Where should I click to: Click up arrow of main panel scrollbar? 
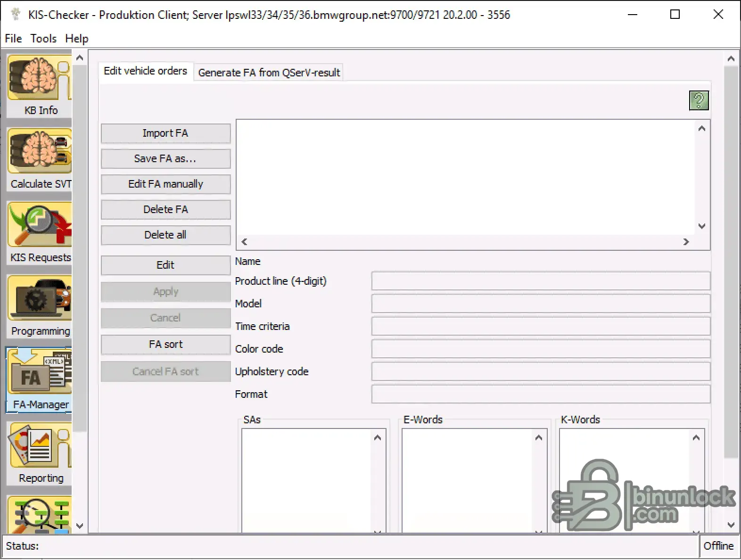coord(731,59)
